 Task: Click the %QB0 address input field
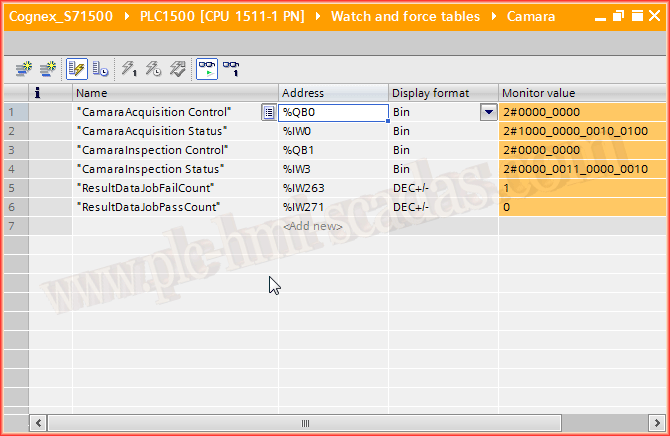click(332, 112)
